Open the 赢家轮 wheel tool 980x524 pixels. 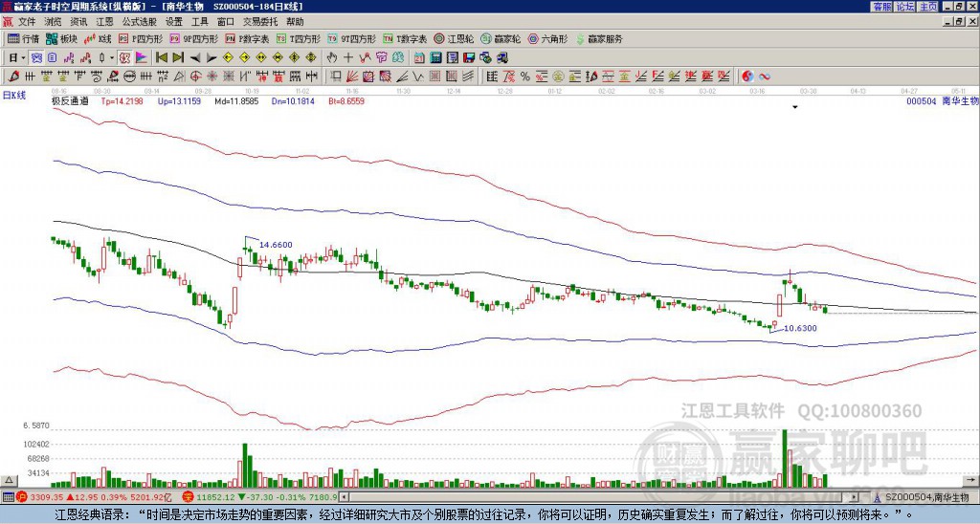(x=501, y=38)
